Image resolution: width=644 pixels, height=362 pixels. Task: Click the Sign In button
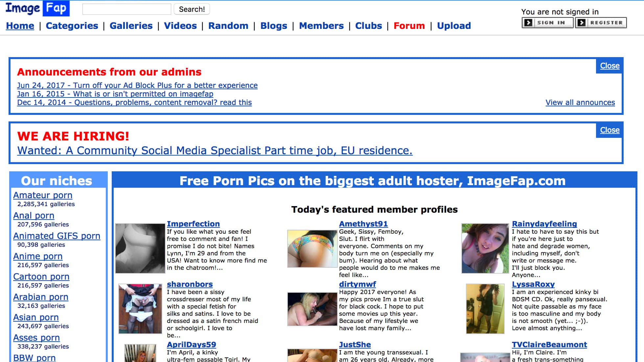[547, 23]
